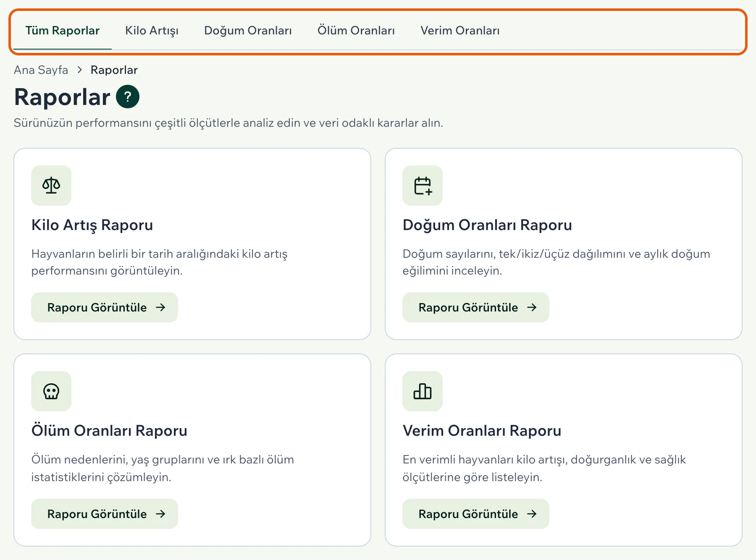Open the Ölüm Oranları Raporu card title
756x560 pixels.
(x=109, y=431)
